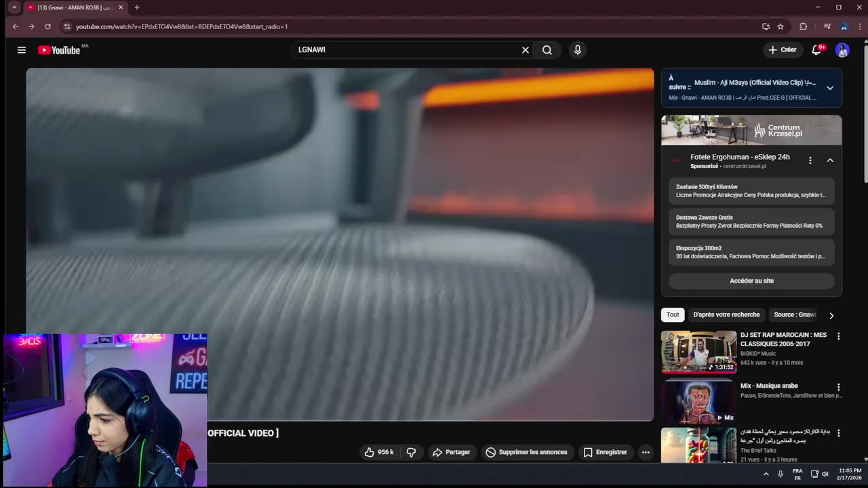868x488 pixels.
Task: Open options for The Brief Talks video
Action: coord(838,433)
